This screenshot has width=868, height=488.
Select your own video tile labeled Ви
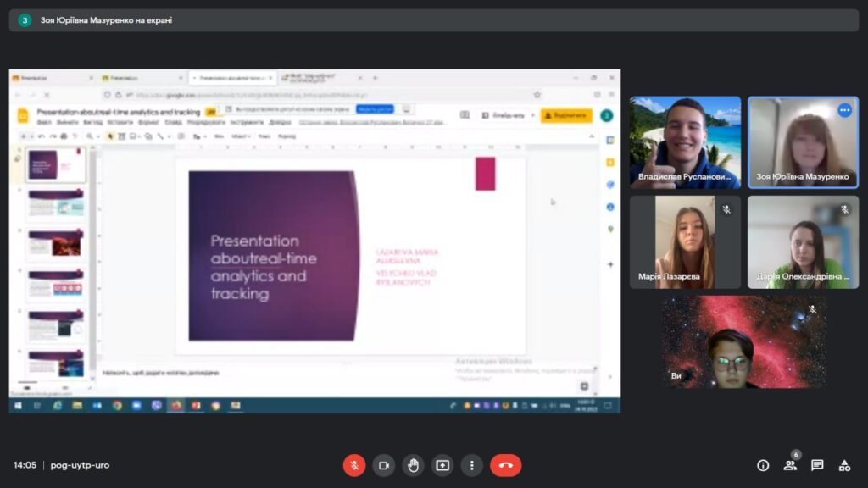[x=743, y=341]
